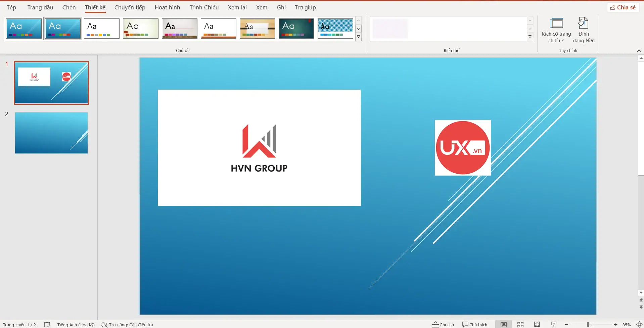This screenshot has height=328, width=644.
Task: Select the Thiết kế tab
Action: (x=95, y=7)
